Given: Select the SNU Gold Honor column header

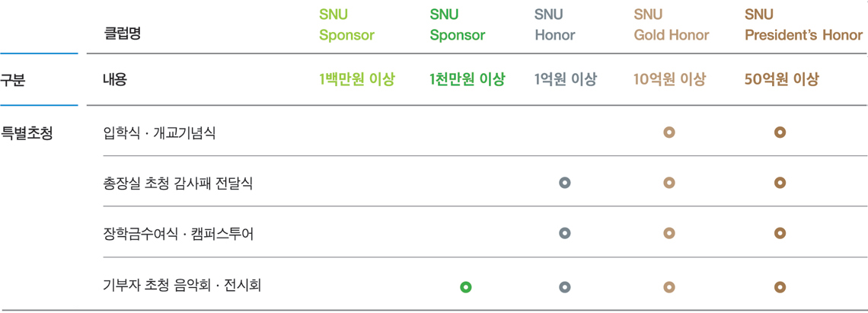Looking at the screenshot, I should coord(672,25).
